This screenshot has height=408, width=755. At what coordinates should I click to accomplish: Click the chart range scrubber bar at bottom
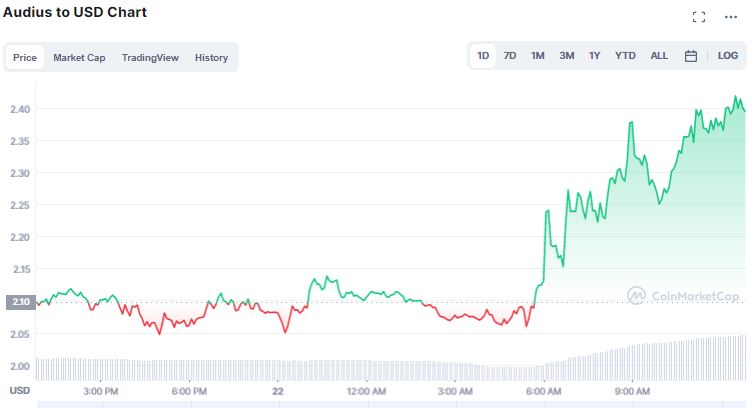point(391,405)
